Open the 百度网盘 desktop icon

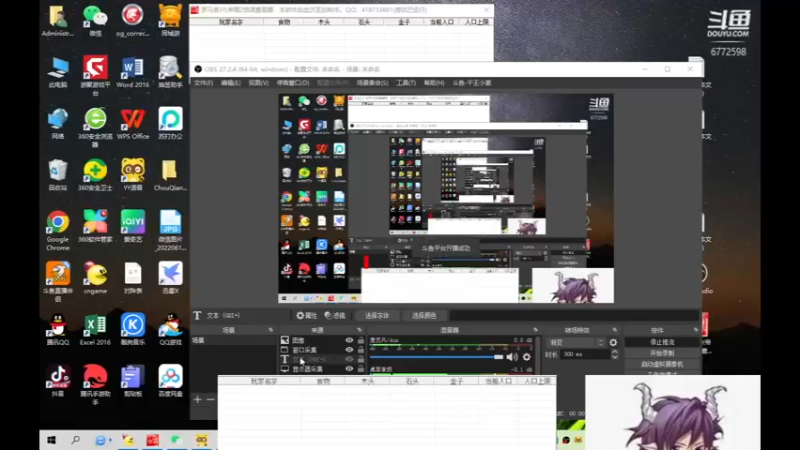pyautogui.click(x=170, y=381)
